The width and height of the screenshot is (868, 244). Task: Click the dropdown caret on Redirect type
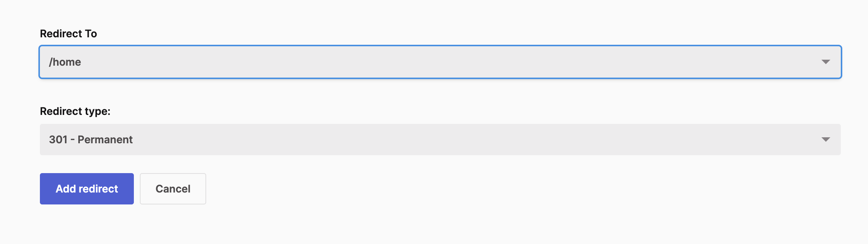(x=826, y=140)
